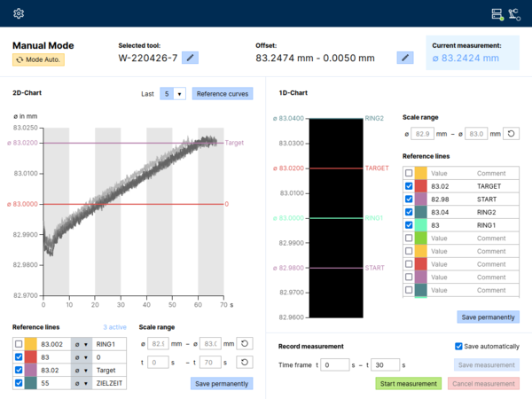Open unit dropdown in RING1 83.002 row
The image size is (532, 399).
[82, 344]
